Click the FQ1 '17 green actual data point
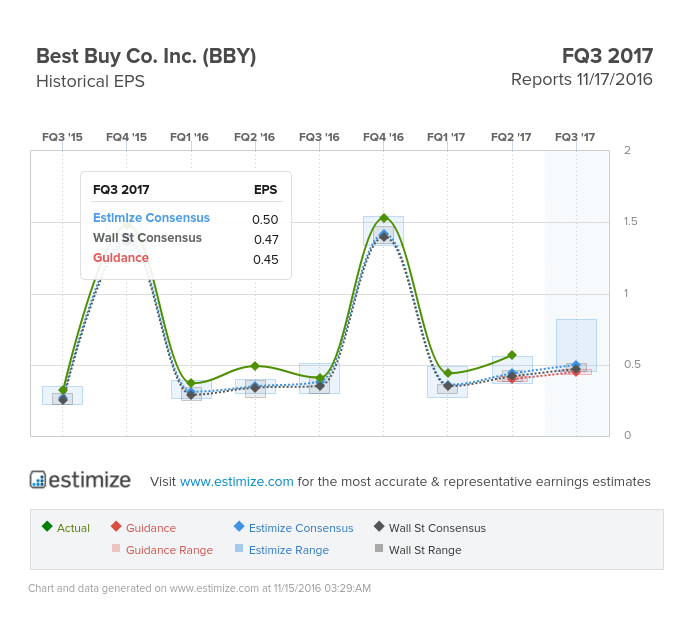The height and width of the screenshot is (620, 685). [x=448, y=373]
